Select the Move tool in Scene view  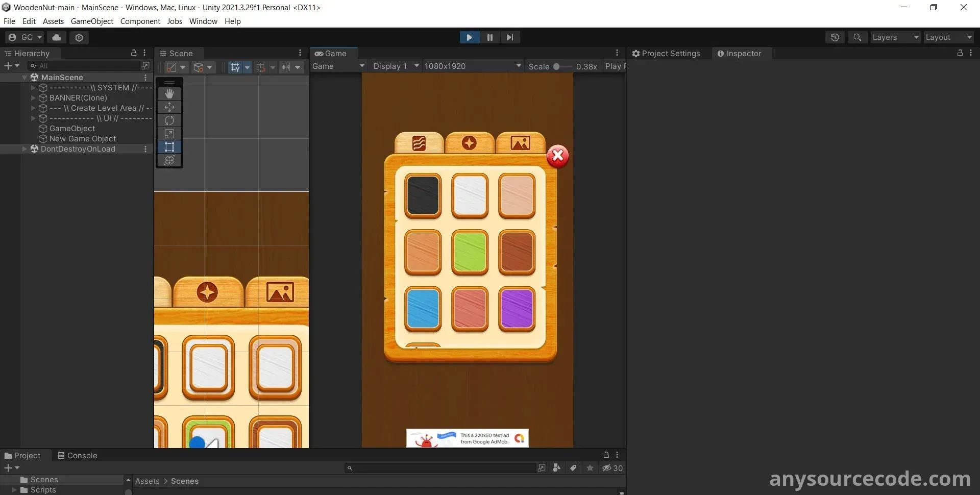[x=169, y=107]
